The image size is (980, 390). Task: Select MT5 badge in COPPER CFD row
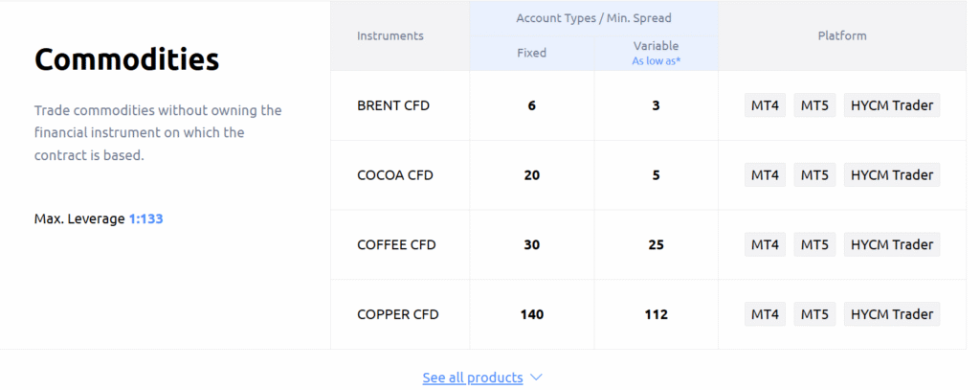(x=814, y=314)
